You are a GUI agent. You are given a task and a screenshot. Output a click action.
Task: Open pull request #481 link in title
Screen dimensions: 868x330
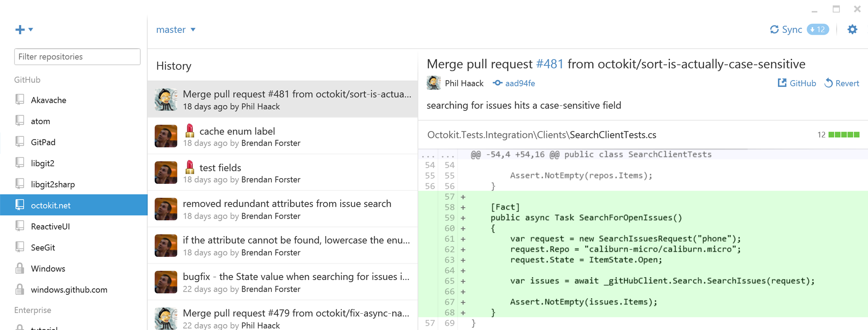click(x=550, y=64)
